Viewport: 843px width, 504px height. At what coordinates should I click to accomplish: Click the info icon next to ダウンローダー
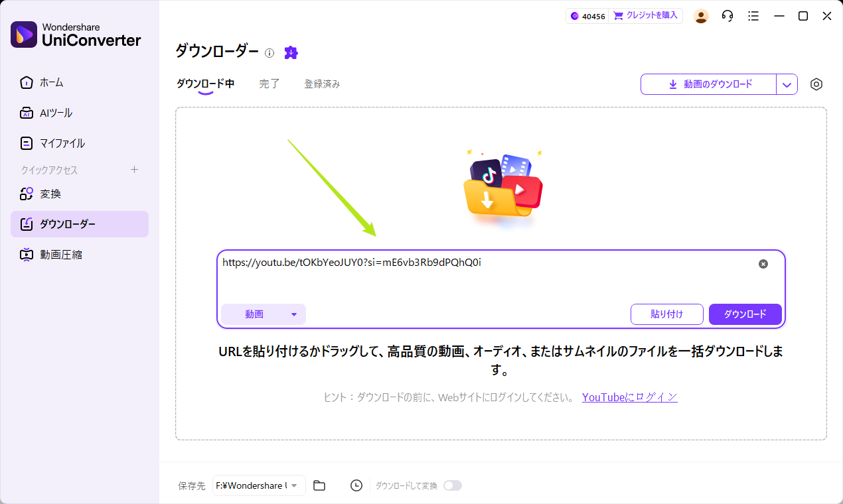[269, 52]
